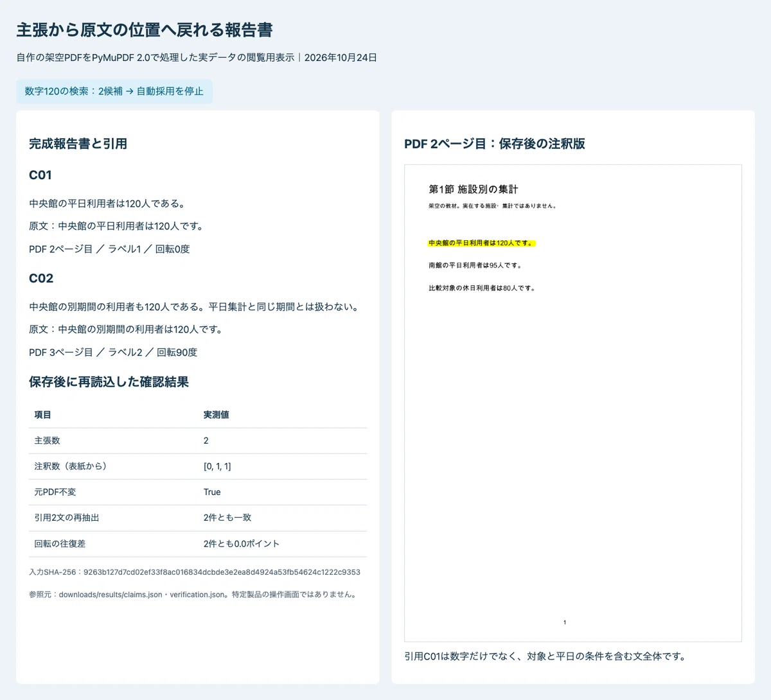Select the C01 claim heading
Image resolution: width=771 pixels, height=700 pixels.
(x=40, y=175)
